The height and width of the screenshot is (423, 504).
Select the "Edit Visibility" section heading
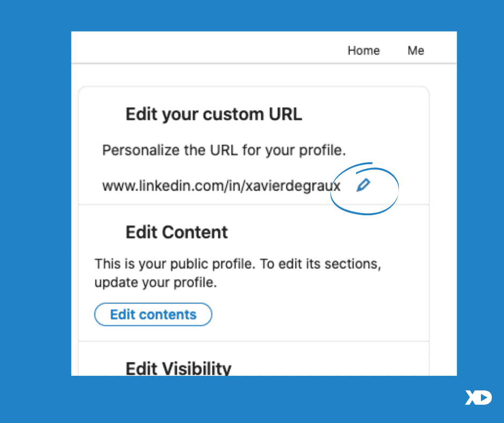(179, 368)
